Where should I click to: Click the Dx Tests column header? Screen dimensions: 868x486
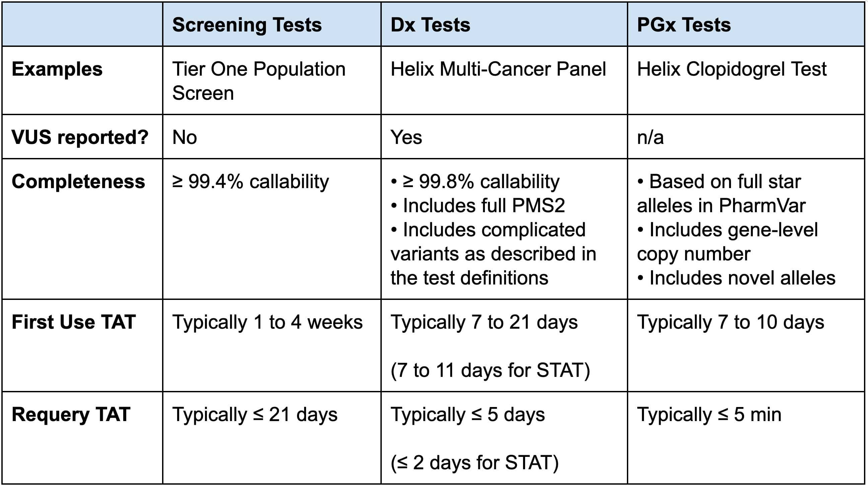coord(430,25)
